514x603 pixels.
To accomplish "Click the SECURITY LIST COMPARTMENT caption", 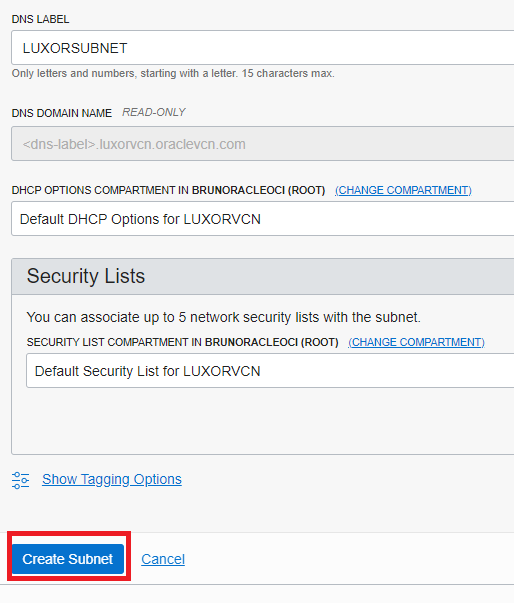I will [182, 342].
